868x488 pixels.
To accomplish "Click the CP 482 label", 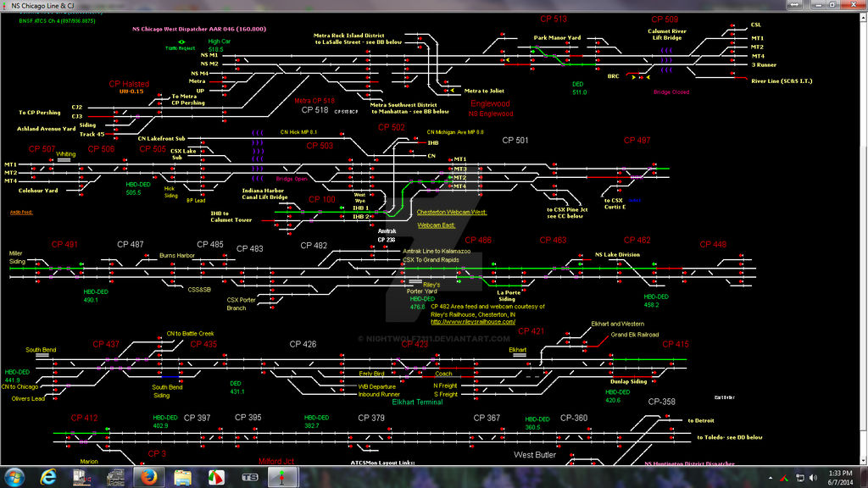I will pos(314,245).
